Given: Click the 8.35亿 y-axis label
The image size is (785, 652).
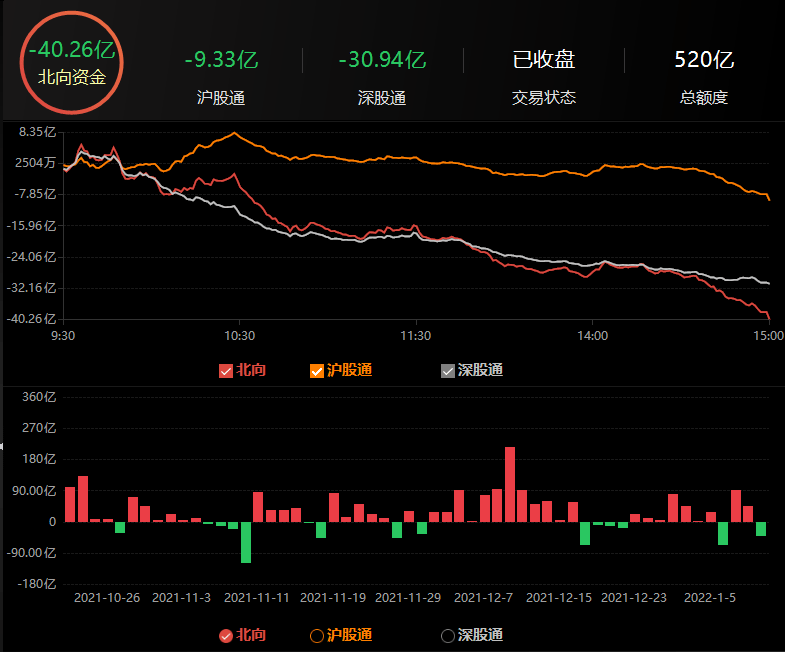Looking at the screenshot, I should coord(38,132).
